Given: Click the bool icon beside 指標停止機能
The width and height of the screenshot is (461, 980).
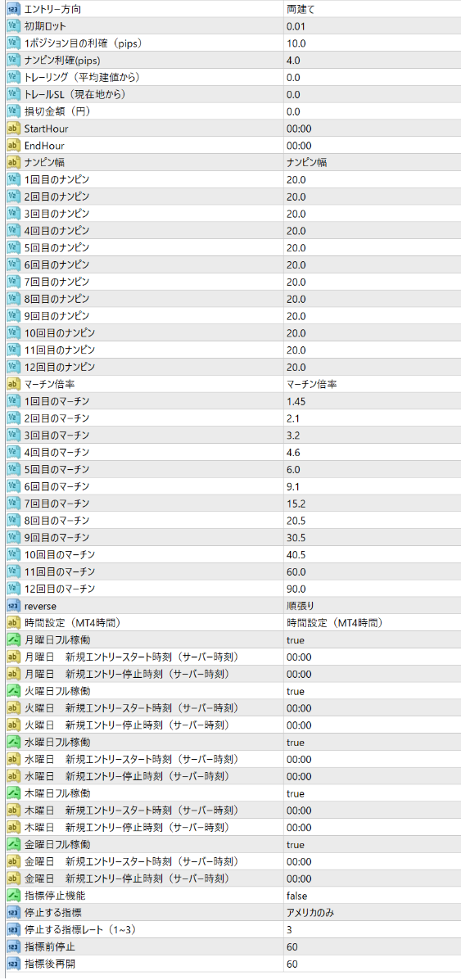Looking at the screenshot, I should coord(14,896).
